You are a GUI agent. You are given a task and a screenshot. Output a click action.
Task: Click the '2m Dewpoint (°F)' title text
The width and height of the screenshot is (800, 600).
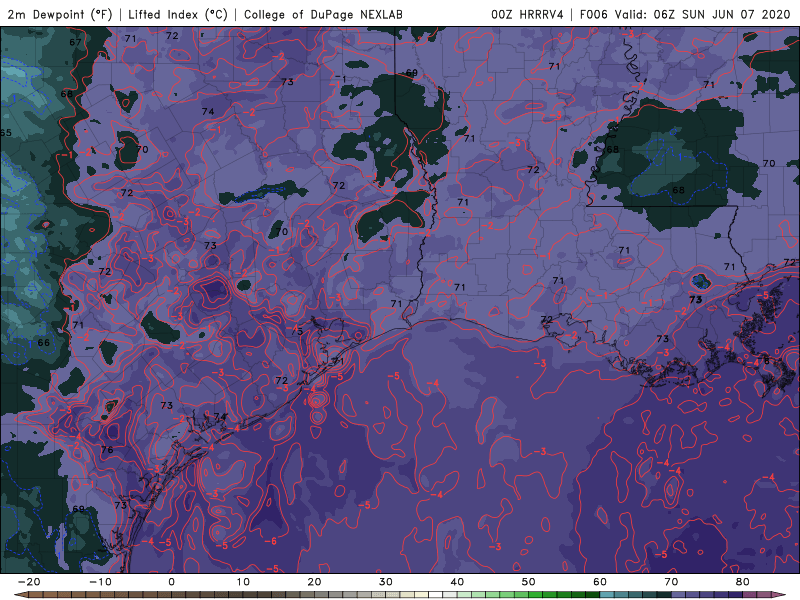click(60, 14)
